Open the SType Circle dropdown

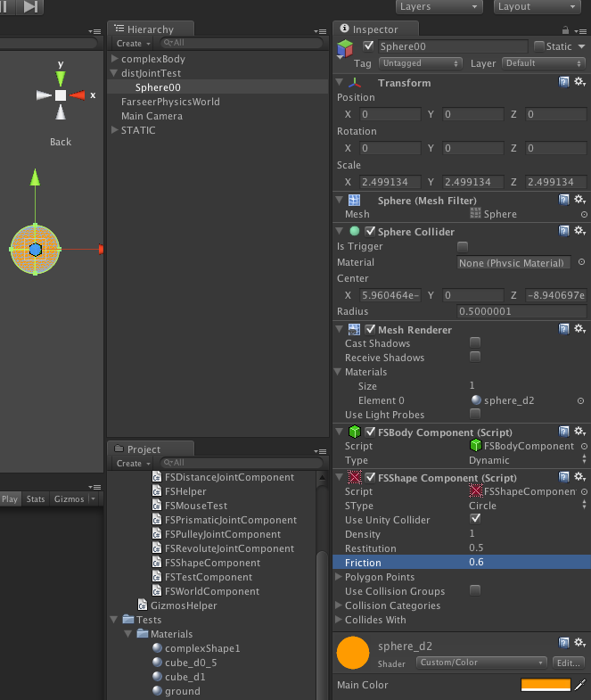click(527, 506)
